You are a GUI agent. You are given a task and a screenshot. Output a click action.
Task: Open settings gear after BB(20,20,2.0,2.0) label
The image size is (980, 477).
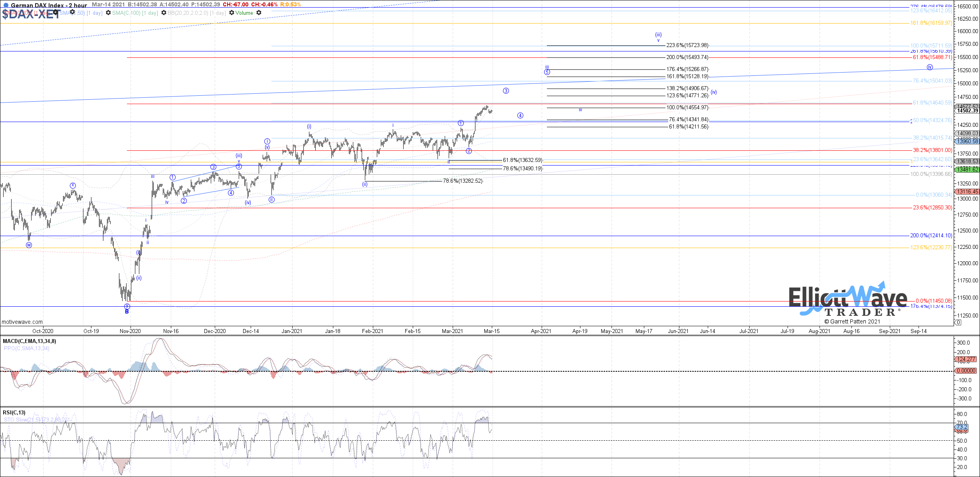(232, 13)
